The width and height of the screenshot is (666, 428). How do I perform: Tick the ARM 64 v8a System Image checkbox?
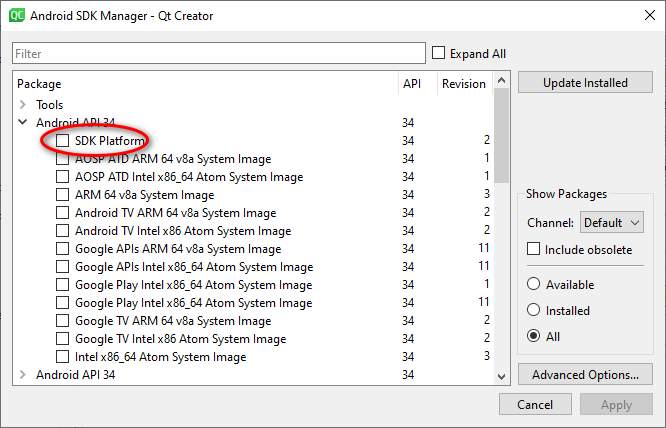tap(62, 194)
